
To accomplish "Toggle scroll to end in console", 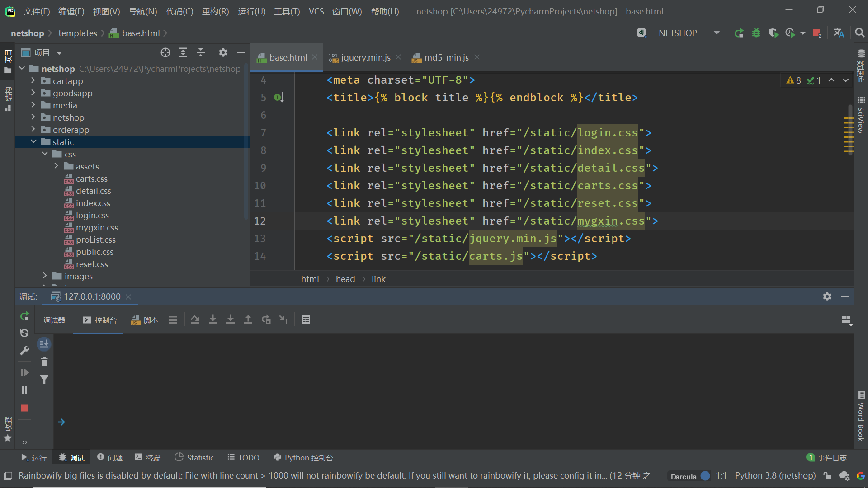I will 44,344.
